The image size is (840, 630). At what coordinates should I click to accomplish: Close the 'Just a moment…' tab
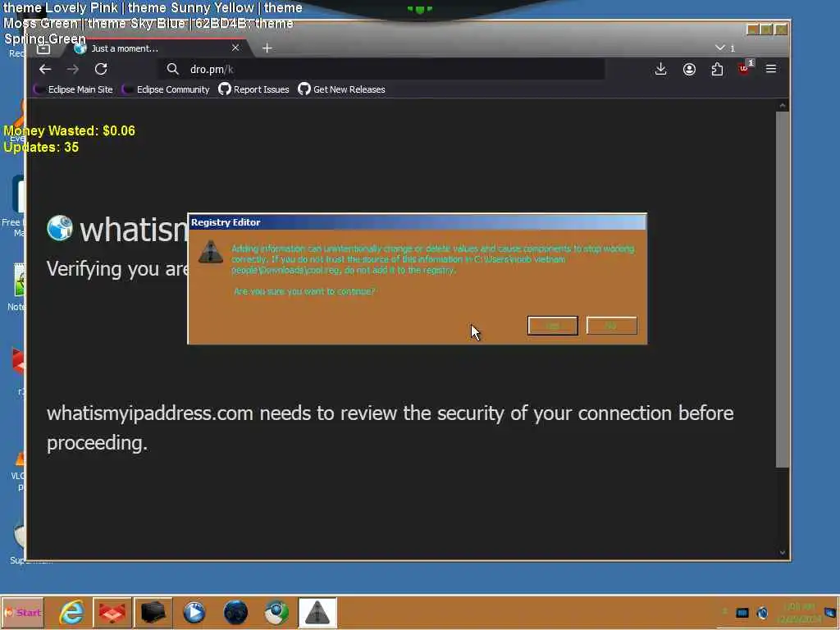tap(235, 48)
